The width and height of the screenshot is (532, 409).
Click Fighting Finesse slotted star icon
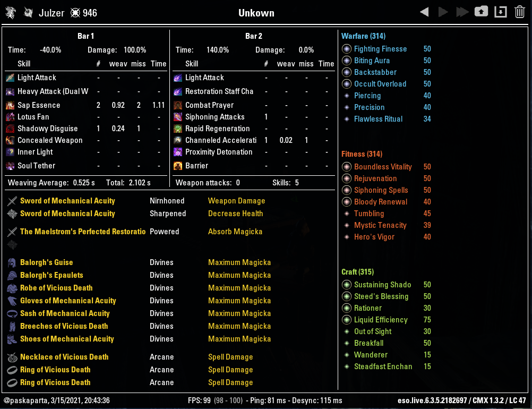346,49
